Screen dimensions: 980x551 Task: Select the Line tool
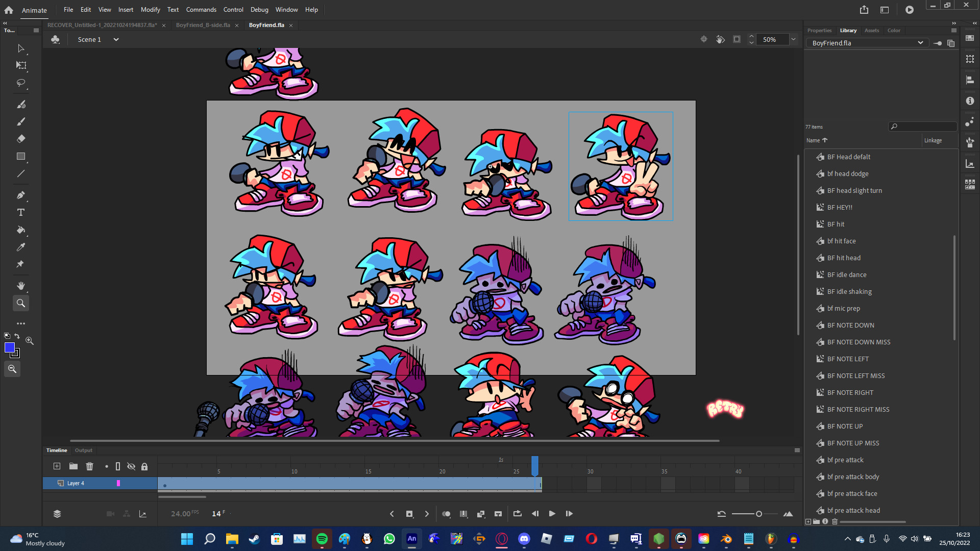(21, 173)
